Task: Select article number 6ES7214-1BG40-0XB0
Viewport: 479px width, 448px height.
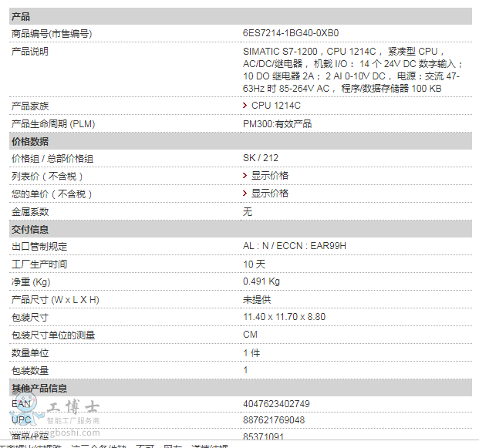Action: click(291, 33)
